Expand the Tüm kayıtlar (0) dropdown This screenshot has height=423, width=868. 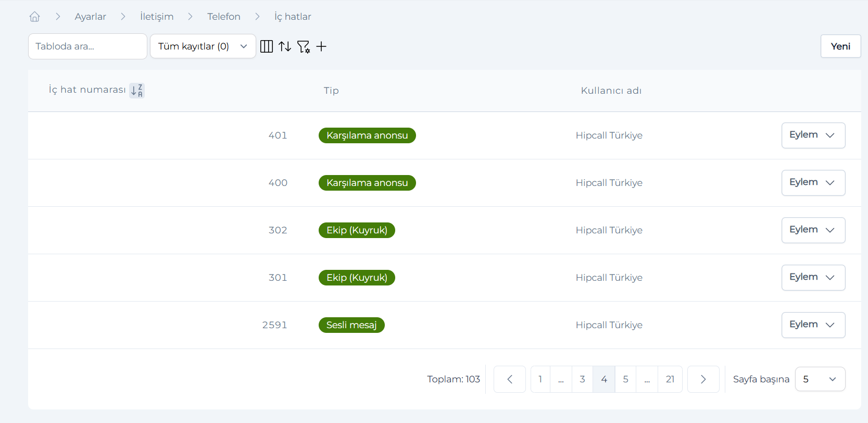203,46
